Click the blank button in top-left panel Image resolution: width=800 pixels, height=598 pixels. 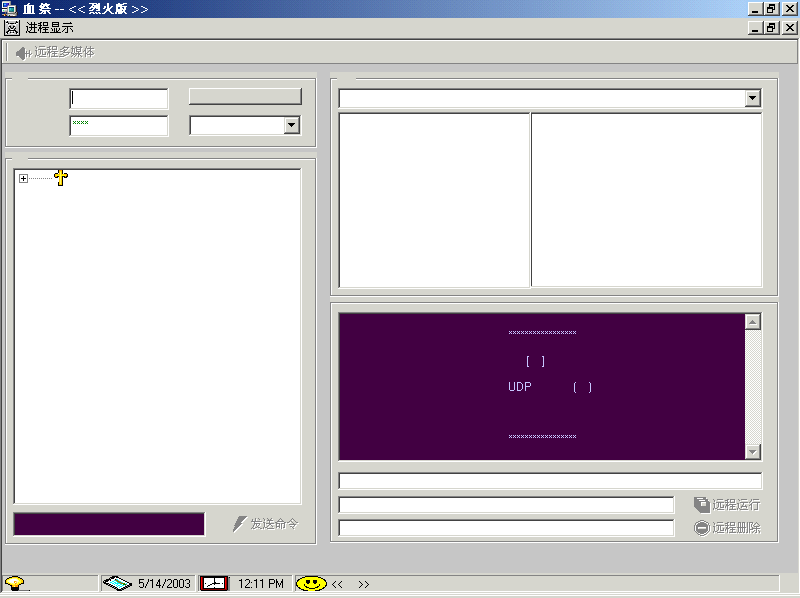coord(245,96)
